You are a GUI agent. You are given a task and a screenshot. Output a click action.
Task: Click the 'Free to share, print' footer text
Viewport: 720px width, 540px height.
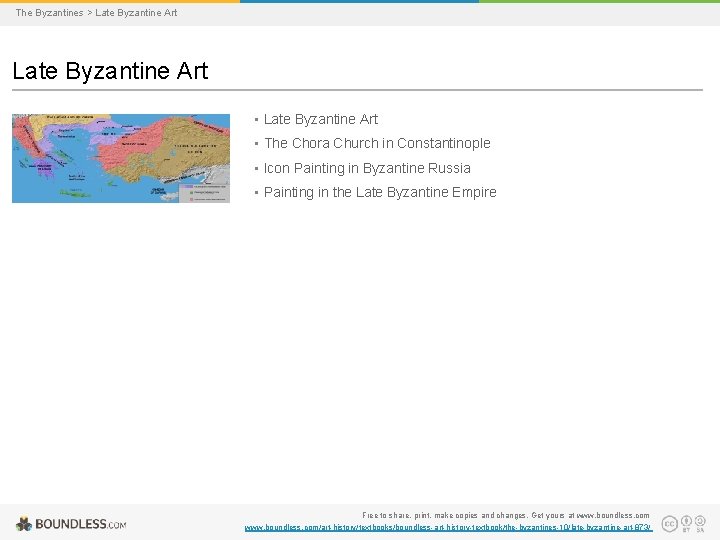tap(506, 515)
